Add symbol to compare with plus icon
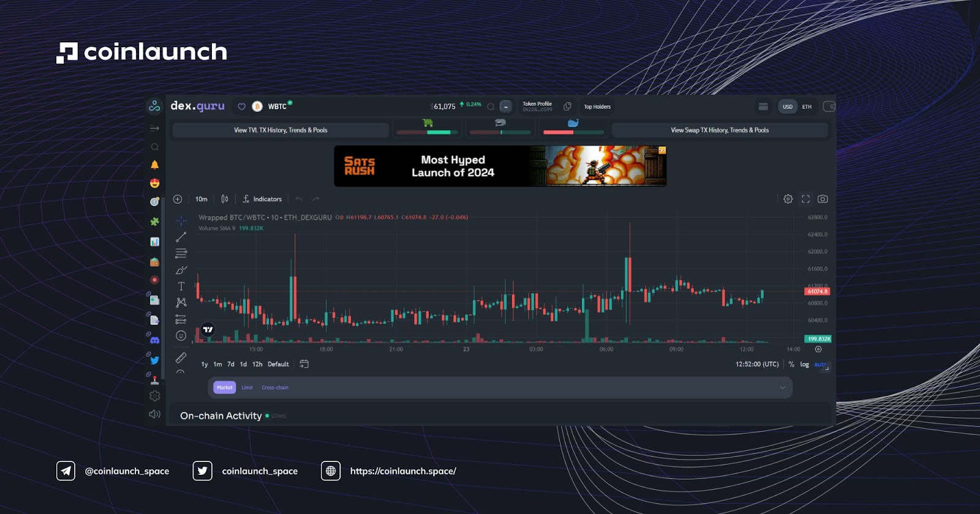The image size is (980, 514). click(178, 199)
